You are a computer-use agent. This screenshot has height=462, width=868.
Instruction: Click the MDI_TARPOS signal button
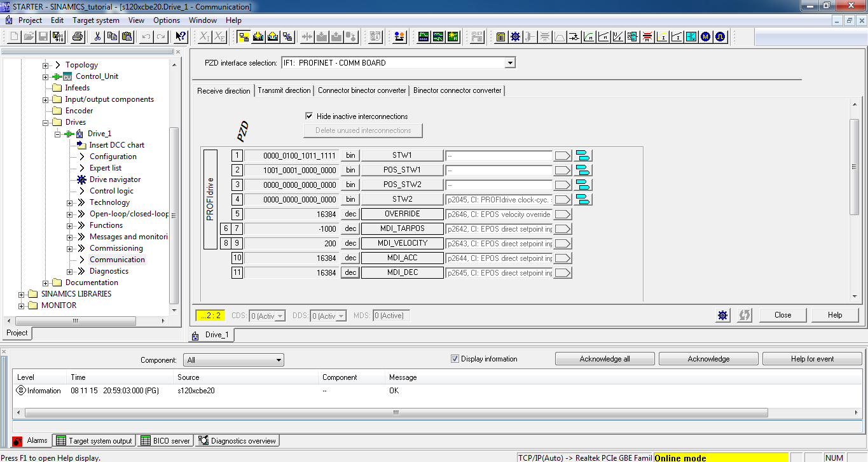(402, 228)
